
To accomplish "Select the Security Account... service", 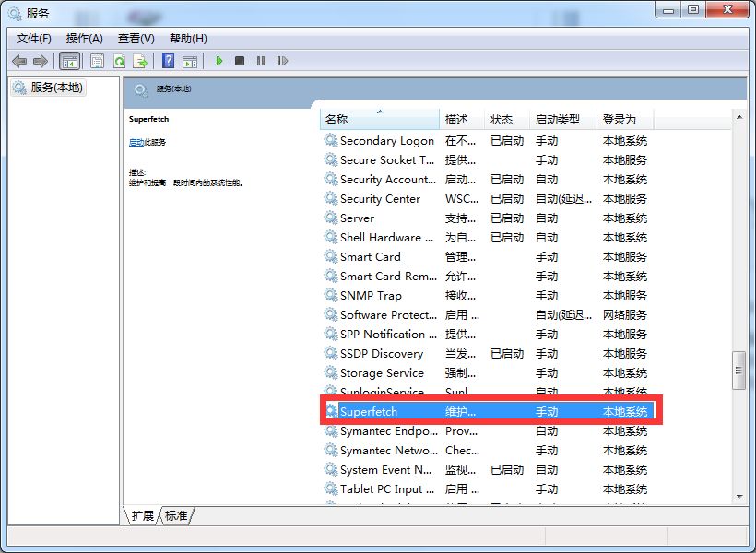I will click(487, 180).
